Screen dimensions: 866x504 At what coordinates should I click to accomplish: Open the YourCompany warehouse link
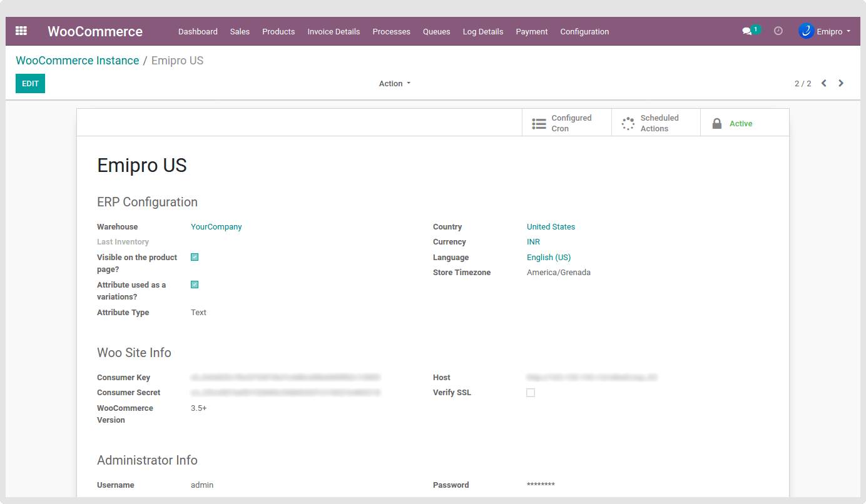pos(216,227)
